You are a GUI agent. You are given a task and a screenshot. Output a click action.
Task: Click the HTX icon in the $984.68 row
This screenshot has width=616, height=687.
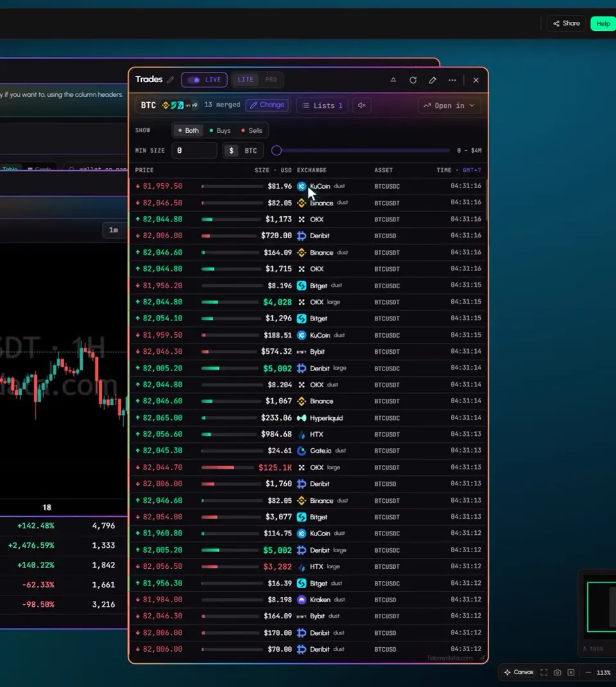pyautogui.click(x=302, y=435)
